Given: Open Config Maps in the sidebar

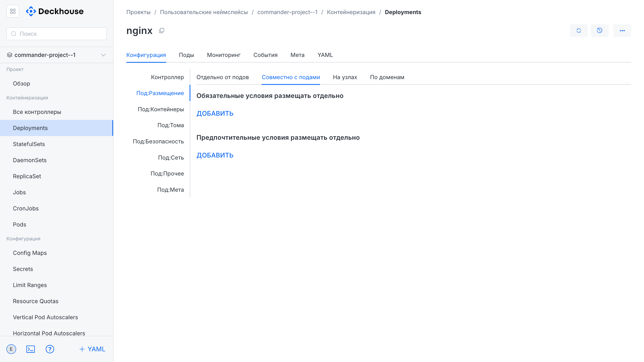Looking at the screenshot, I should click(56, 253).
